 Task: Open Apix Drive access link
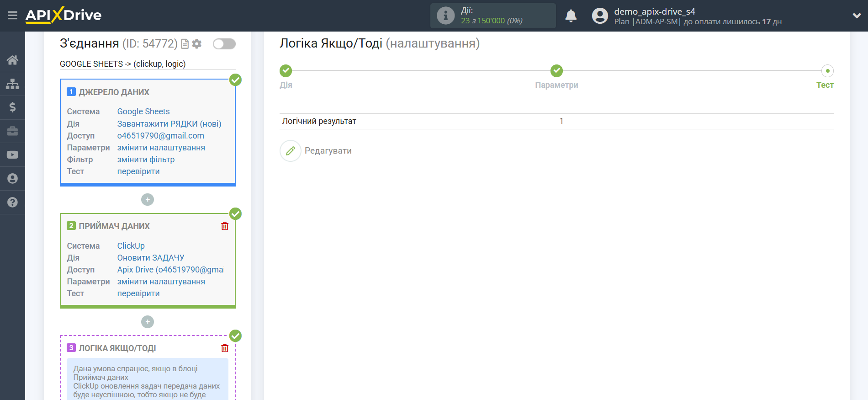(170, 270)
